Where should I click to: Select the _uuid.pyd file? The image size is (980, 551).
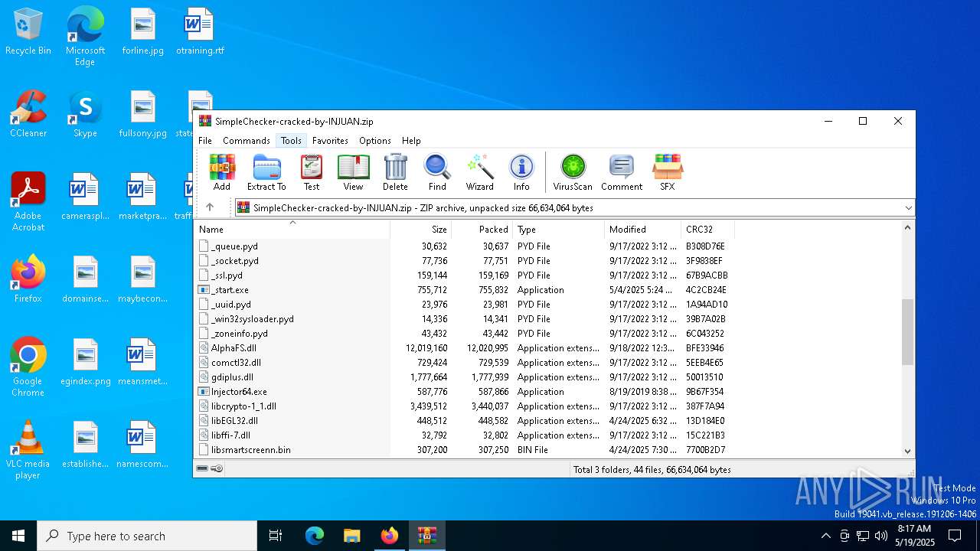(x=463, y=305)
